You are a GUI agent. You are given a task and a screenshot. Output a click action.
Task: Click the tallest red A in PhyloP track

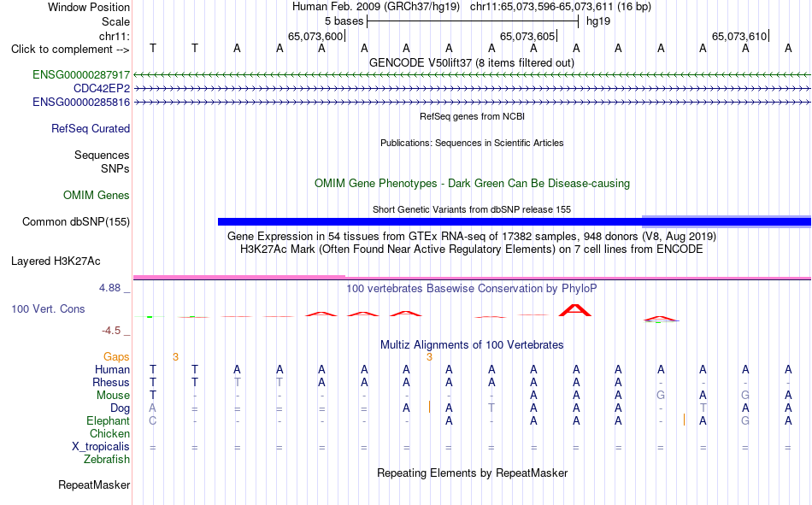[x=575, y=310]
